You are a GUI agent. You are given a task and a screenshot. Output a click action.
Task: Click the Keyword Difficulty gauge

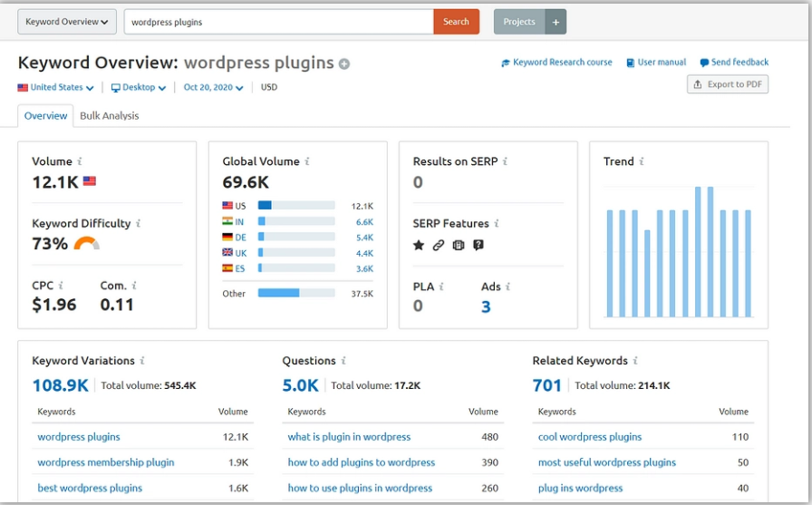[86, 244]
